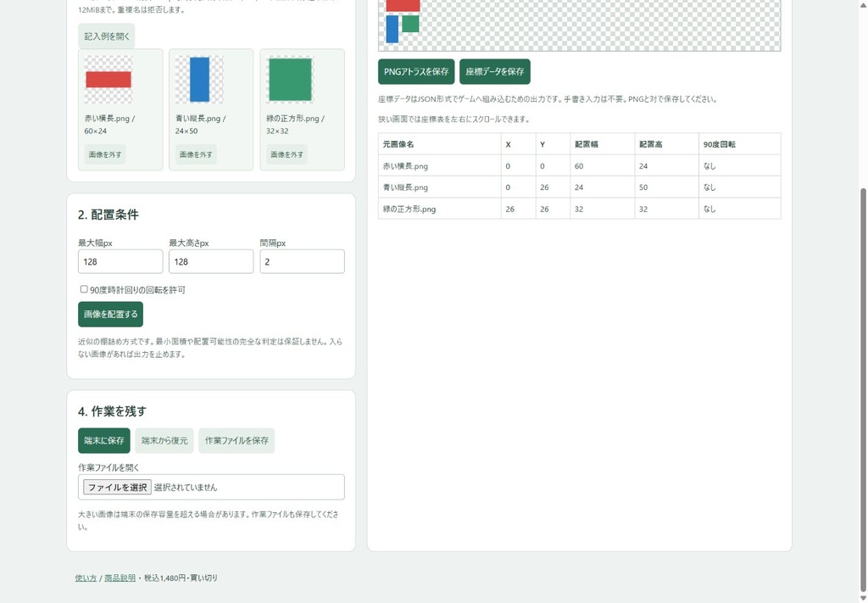
Task: Focus the 間隔px input field
Action: pos(303,261)
